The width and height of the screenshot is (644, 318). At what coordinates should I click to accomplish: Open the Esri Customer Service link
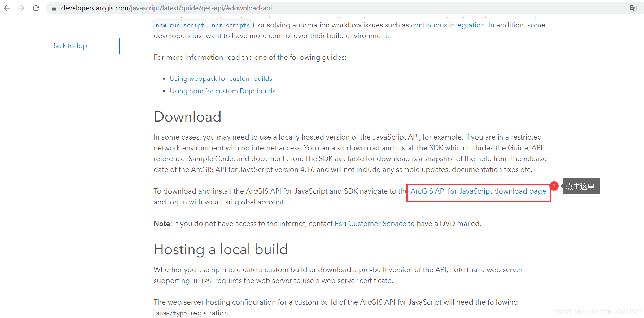point(370,224)
